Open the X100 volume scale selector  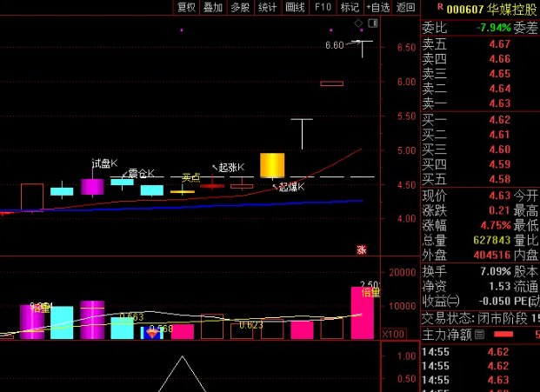(394, 334)
